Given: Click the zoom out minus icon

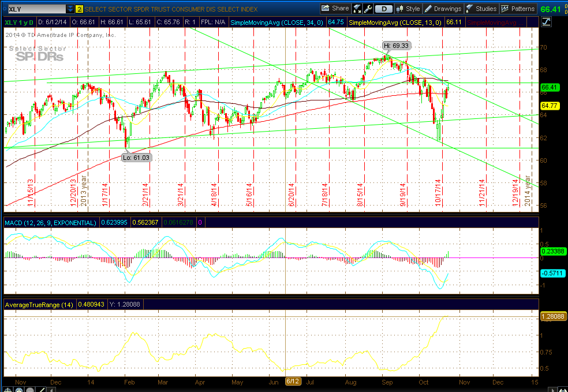Looking at the screenshot, I should click(31, 390).
